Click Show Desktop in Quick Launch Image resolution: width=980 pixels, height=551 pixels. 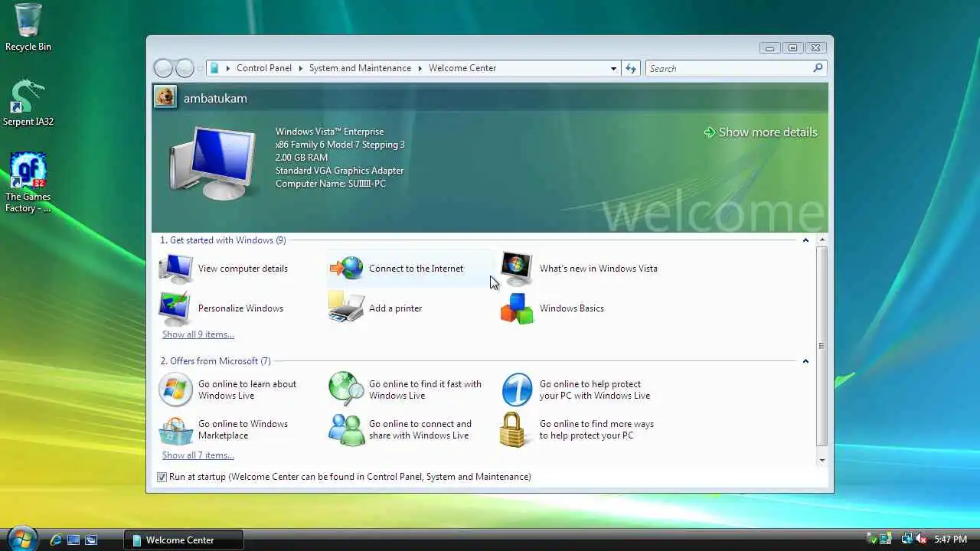click(73, 540)
